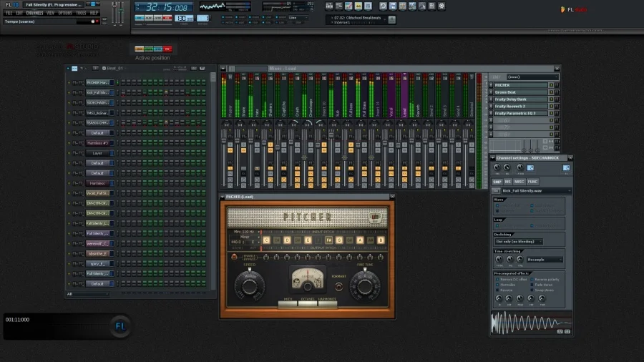Screen dimensions: 644x362
Task: Click the C note key in Pitcher
Action: [267, 240]
